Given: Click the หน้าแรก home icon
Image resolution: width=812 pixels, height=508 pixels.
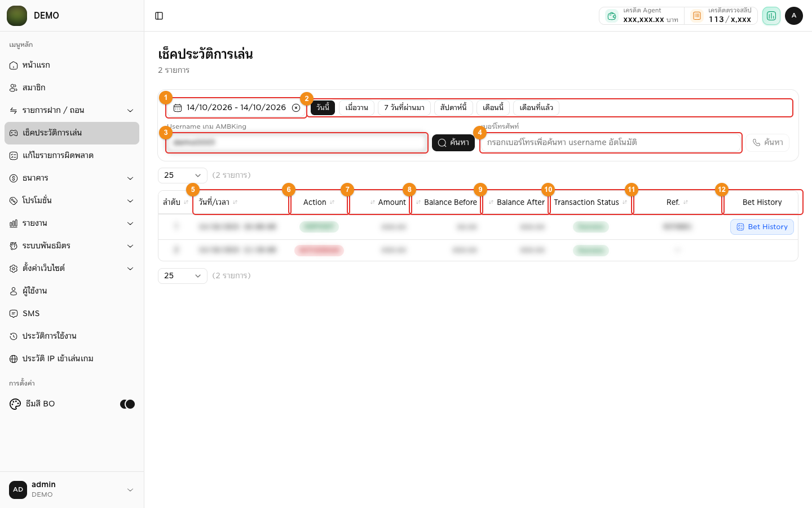Looking at the screenshot, I should coord(14,65).
